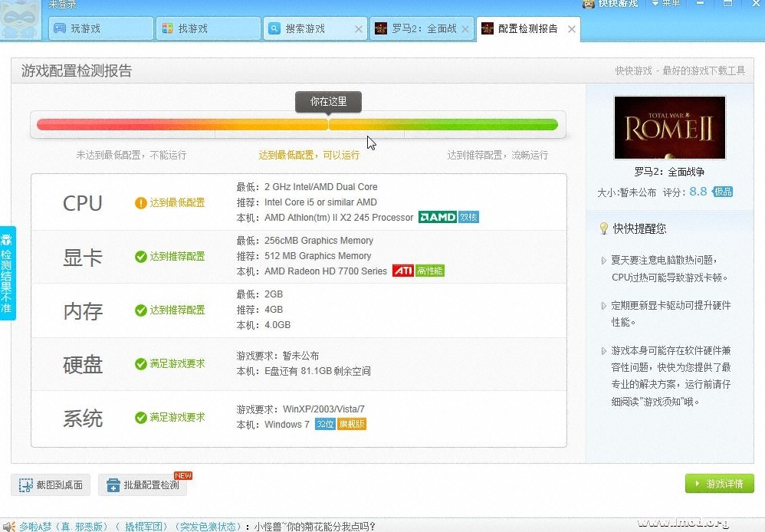Expand the tip about updating 显卡驱动
Viewport: 765px width, 532px height.
(604, 306)
